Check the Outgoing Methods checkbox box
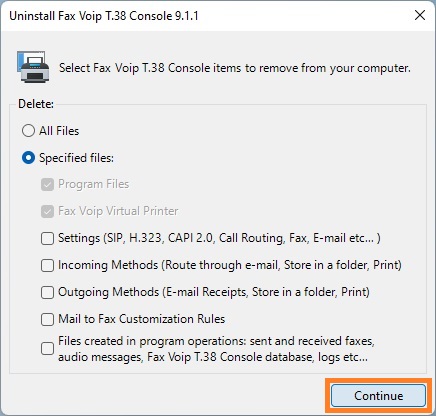Viewport: 436px width, 416px height. point(47,292)
